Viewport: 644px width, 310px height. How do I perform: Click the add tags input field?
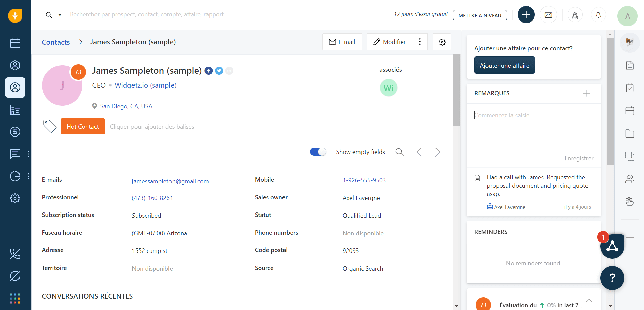tap(152, 127)
